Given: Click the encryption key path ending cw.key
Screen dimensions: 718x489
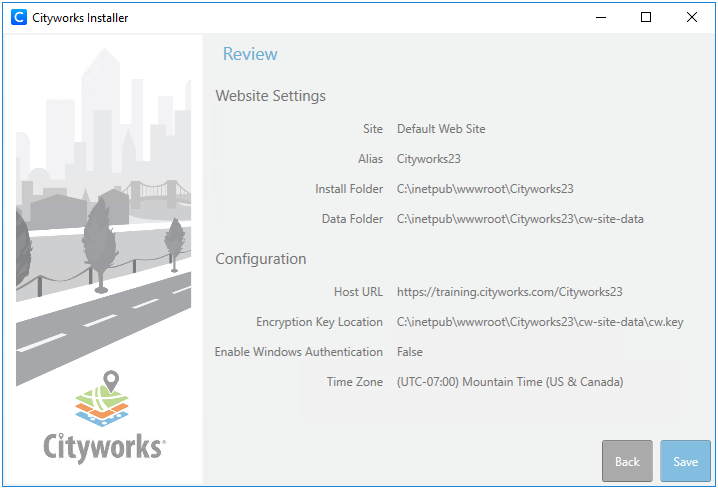Looking at the screenshot, I should [540, 322].
